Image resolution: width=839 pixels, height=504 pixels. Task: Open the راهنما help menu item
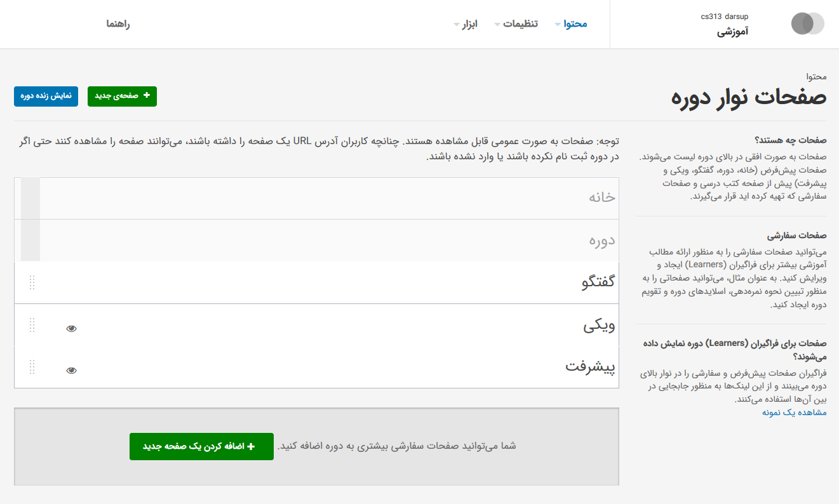pos(118,24)
